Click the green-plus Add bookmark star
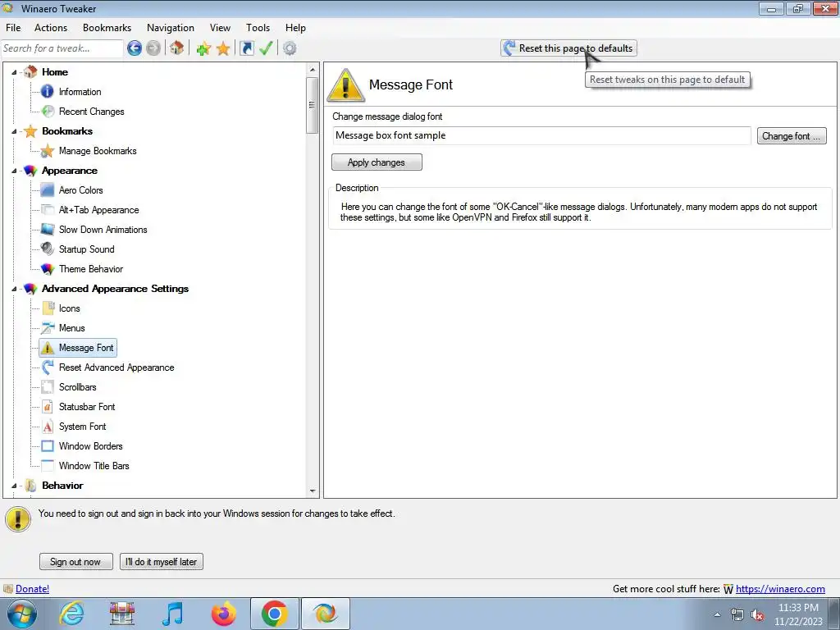 (x=203, y=48)
